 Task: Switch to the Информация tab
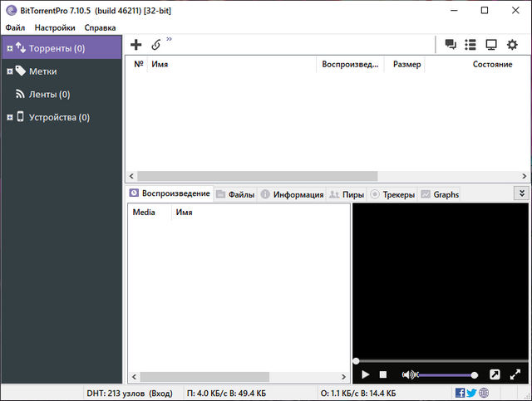[x=292, y=194]
